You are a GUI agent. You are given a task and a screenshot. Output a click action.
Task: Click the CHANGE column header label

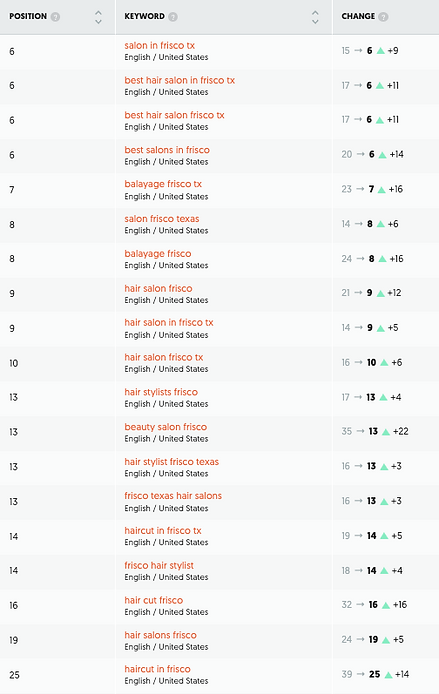click(358, 16)
